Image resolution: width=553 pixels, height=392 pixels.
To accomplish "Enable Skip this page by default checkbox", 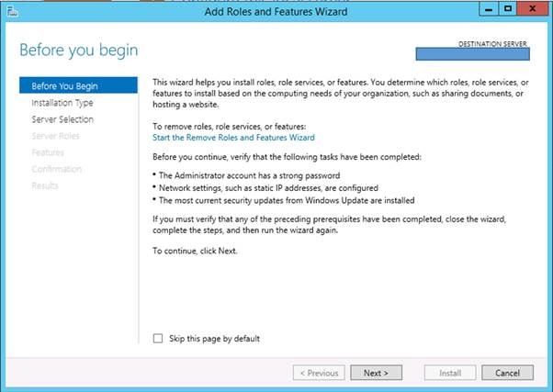I will click(158, 339).
